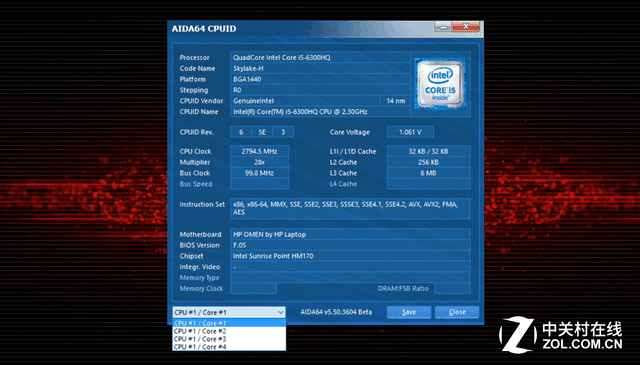Click the 6 MB L3 cache value
Viewport: 640px width, 365px height.
click(x=429, y=173)
